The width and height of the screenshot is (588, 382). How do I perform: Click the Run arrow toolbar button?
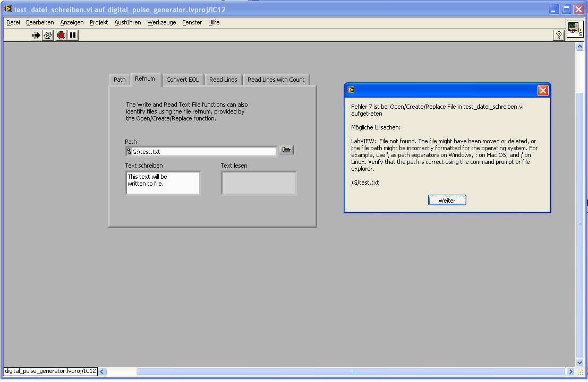click(36, 35)
